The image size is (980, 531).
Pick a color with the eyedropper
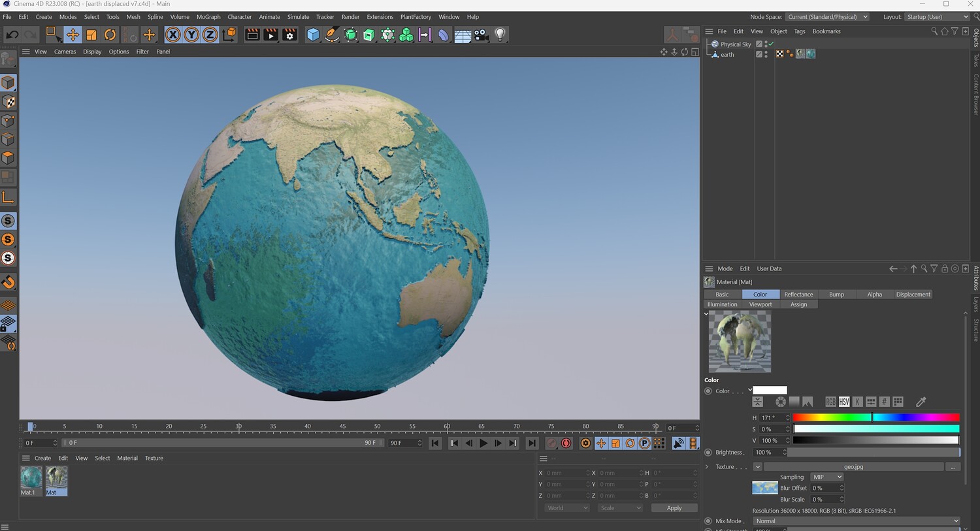[x=921, y=402]
